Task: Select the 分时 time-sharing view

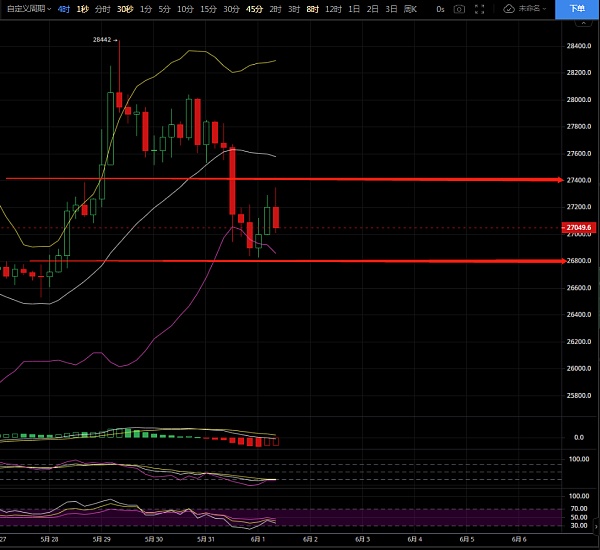Action: pyautogui.click(x=103, y=9)
